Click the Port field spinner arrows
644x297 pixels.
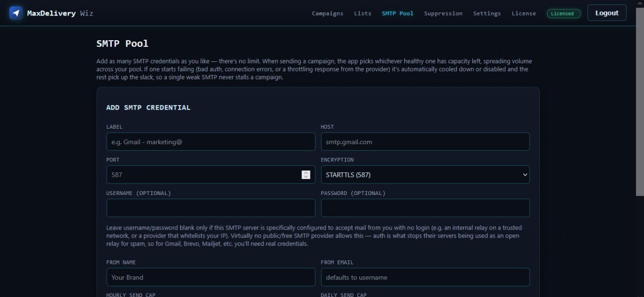click(306, 175)
